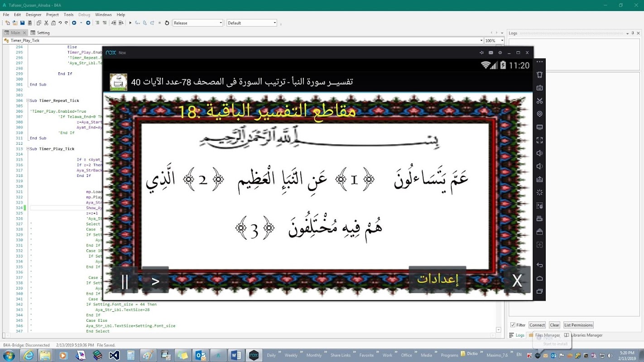Screen dimensions: 644x362
Task: Click the Undo icon in B4A toolbar
Action: pos(60,23)
